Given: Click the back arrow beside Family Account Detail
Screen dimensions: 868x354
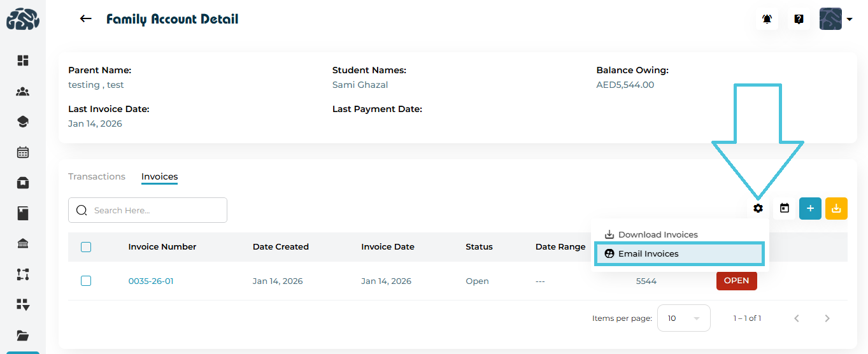Looking at the screenshot, I should coord(85,19).
